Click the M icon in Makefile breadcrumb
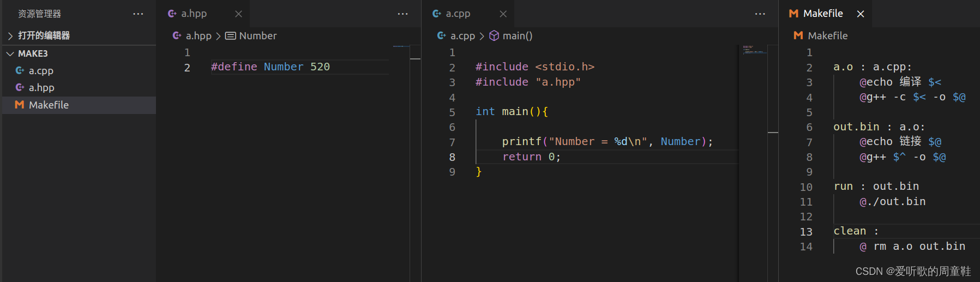980x282 pixels. click(x=798, y=35)
